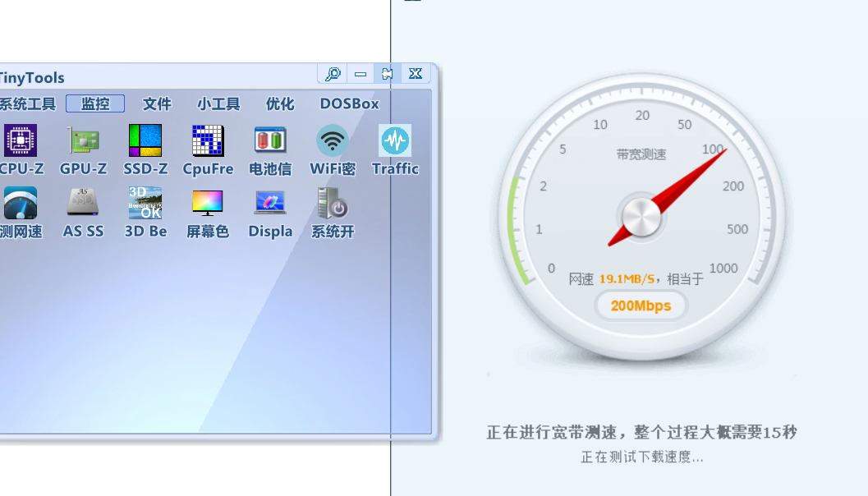
Task: Open the 文件 tab
Action: (x=157, y=103)
